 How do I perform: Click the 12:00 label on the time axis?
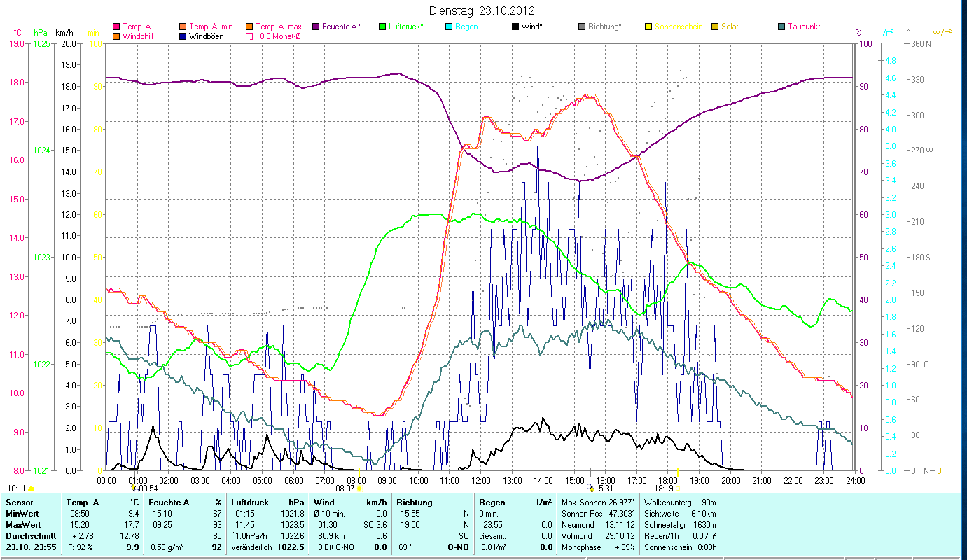coord(481,480)
